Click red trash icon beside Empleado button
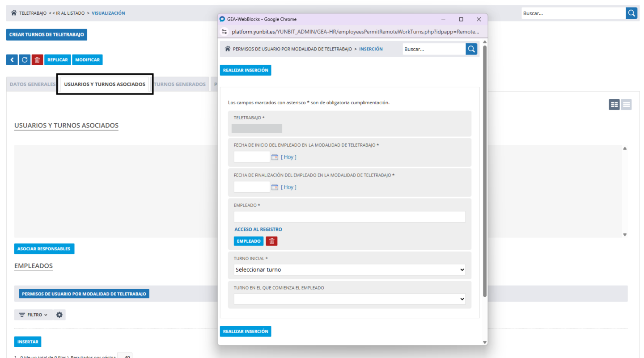 (271, 241)
